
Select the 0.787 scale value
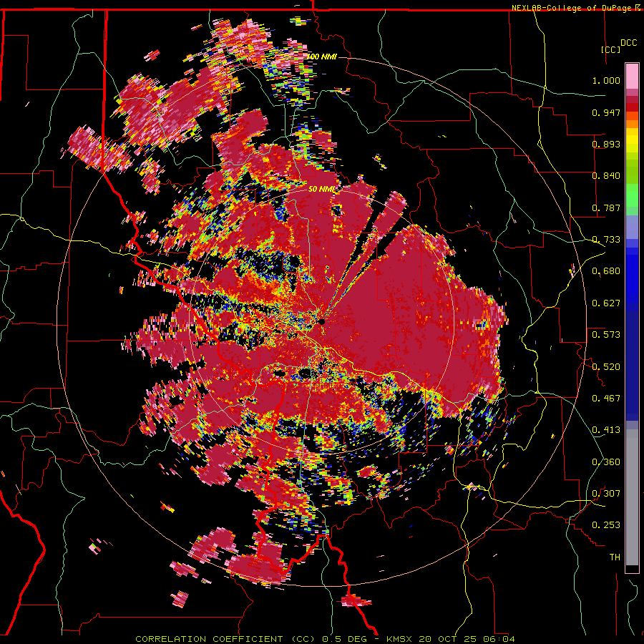[x=606, y=208]
